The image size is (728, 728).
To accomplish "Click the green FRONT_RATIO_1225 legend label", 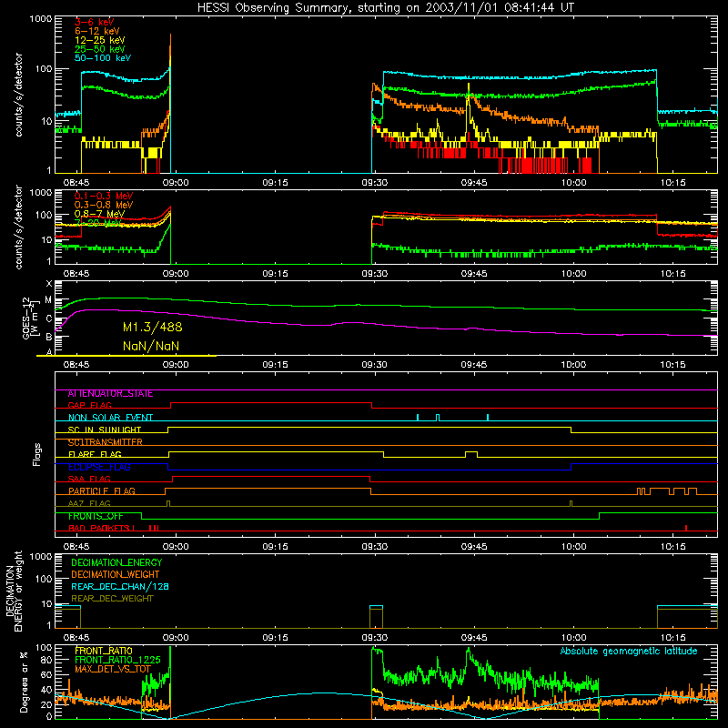I will (x=117, y=660).
